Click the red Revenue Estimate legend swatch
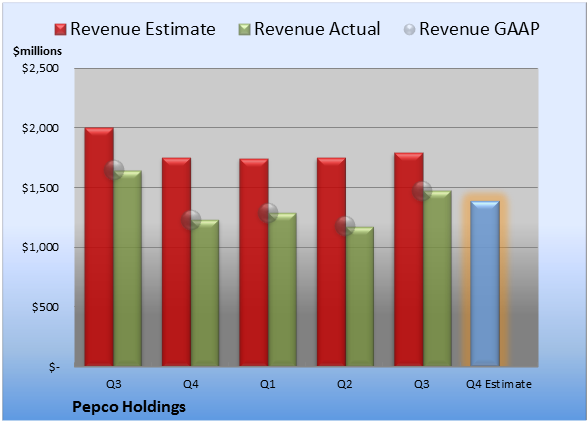 tap(60, 30)
